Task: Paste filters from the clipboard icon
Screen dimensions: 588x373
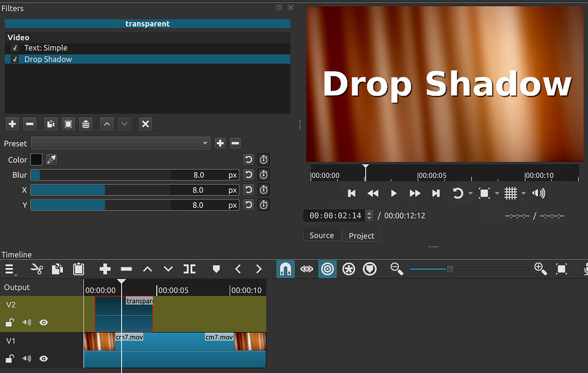Action: tap(68, 123)
